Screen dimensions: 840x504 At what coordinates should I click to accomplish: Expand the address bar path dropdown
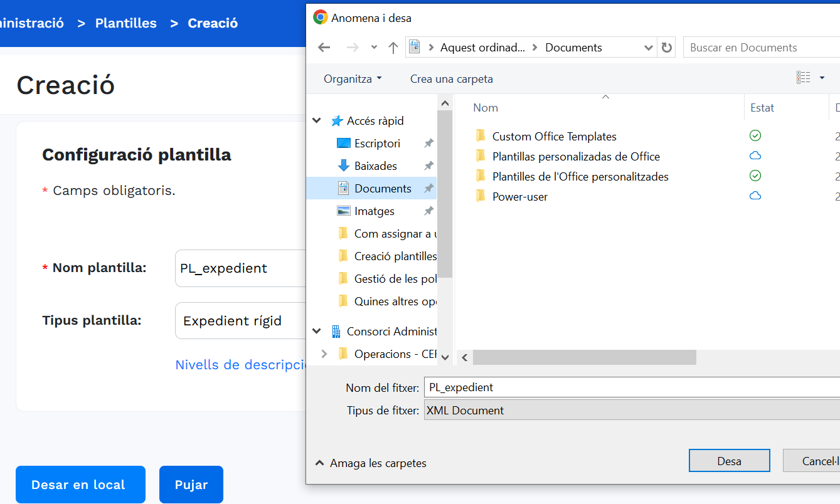coord(649,48)
